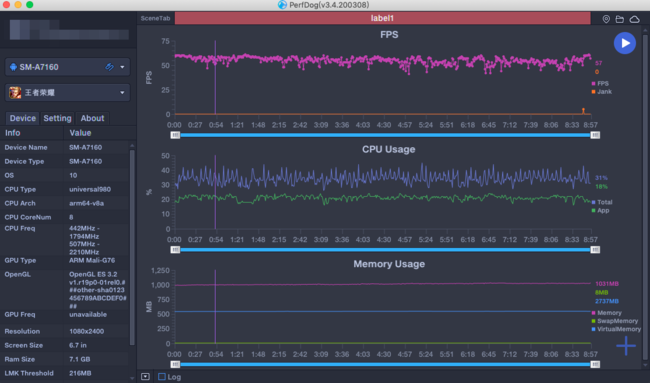Click right handle of CPU Usage range slider
This screenshot has height=383, width=650.
coord(595,250)
